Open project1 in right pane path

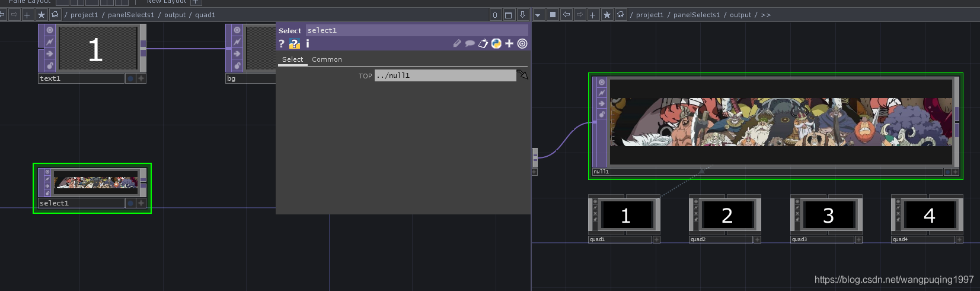(x=650, y=15)
